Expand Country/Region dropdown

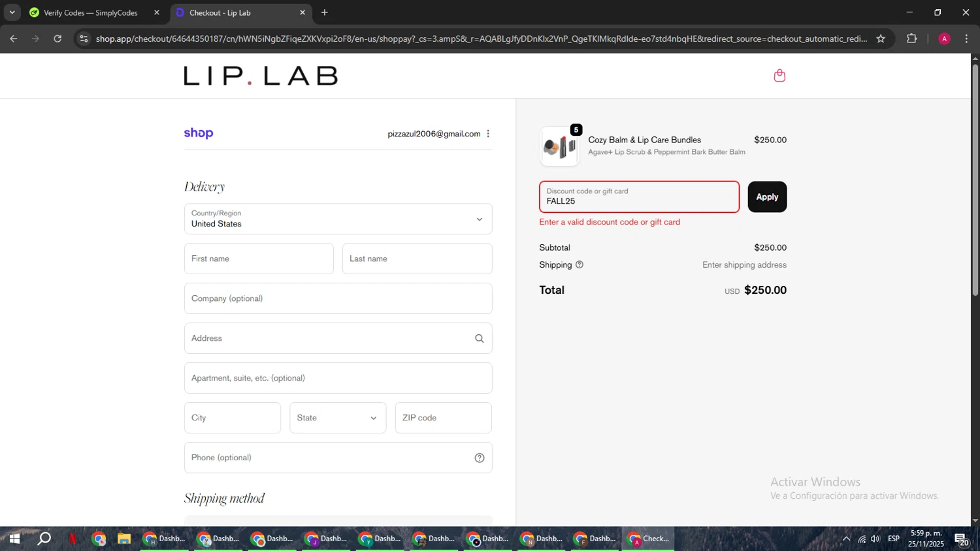tap(338, 219)
